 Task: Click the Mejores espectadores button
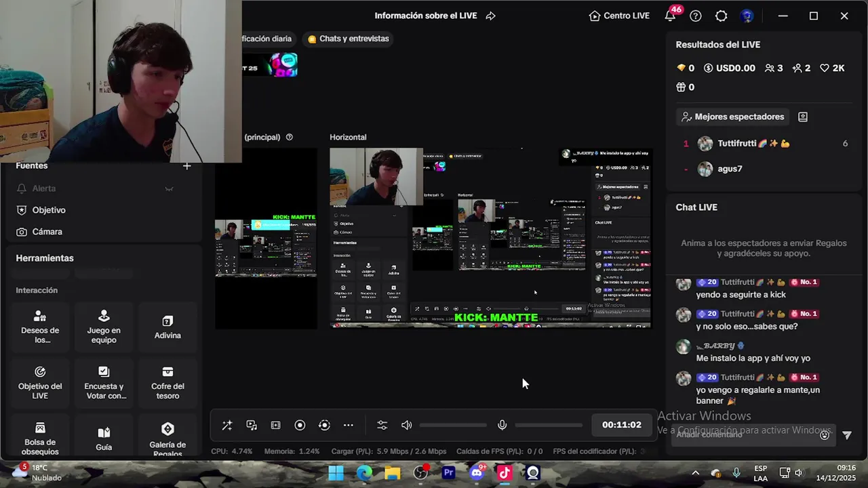click(x=732, y=117)
